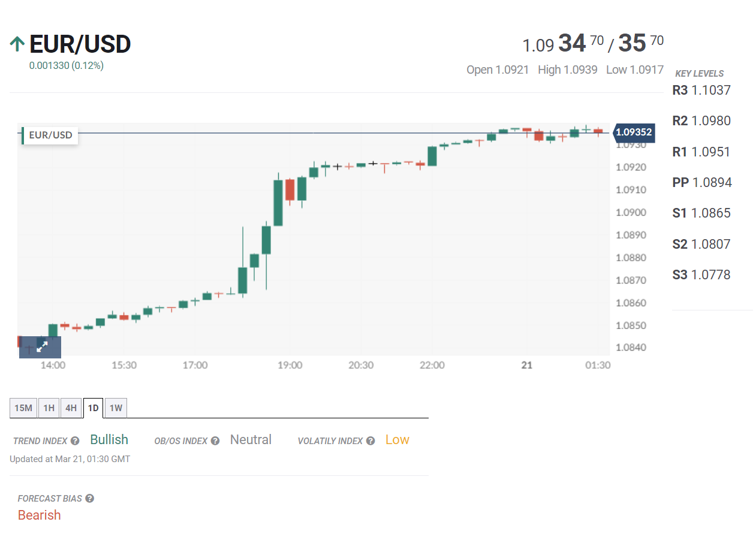The height and width of the screenshot is (552, 756).
Task: Click the help icon beside TREND INDEX
Action: 75,441
